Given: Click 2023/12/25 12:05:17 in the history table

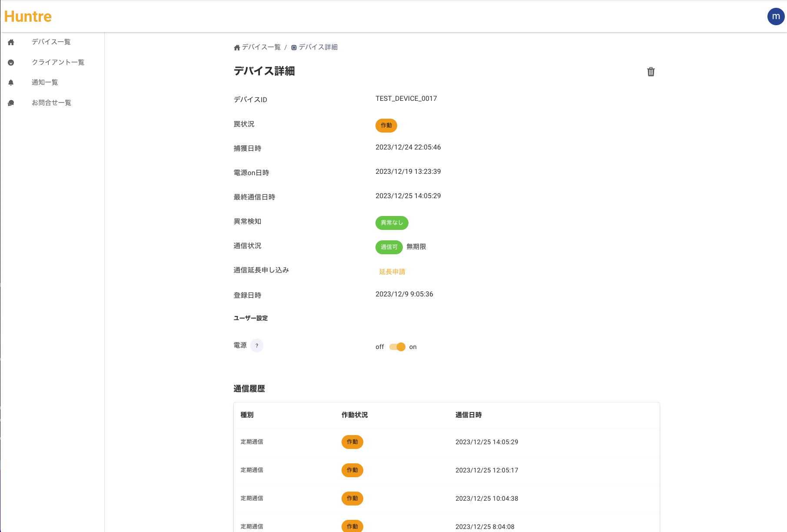Looking at the screenshot, I should (487, 470).
